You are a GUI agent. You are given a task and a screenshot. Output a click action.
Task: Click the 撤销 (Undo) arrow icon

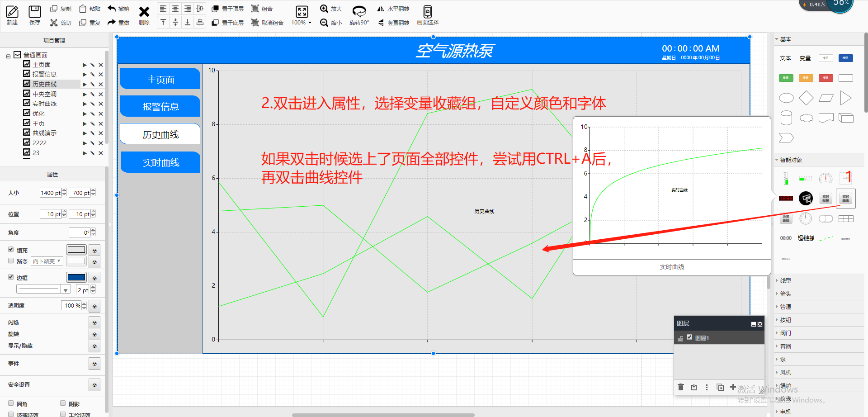coord(112,9)
